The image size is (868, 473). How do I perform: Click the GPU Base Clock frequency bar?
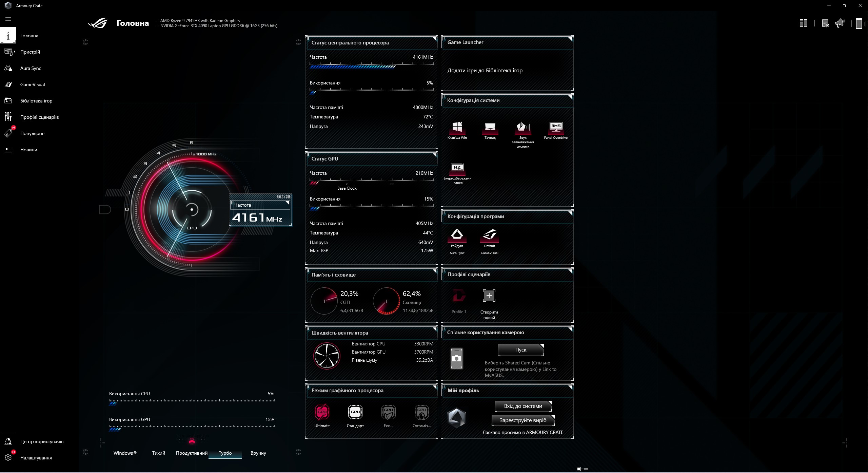(x=372, y=182)
